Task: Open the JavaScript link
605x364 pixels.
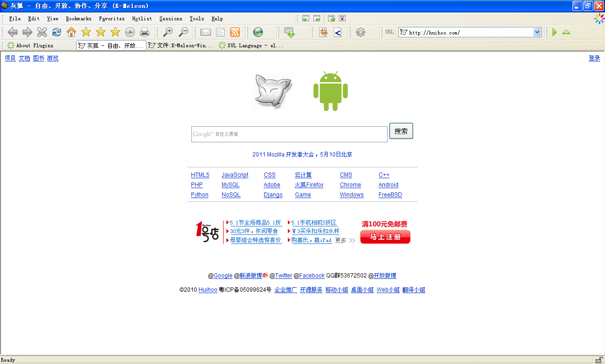Action: (235, 175)
